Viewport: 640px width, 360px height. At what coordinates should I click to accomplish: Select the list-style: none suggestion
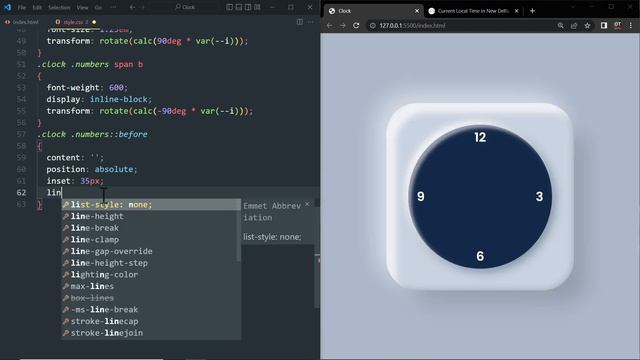click(x=151, y=204)
